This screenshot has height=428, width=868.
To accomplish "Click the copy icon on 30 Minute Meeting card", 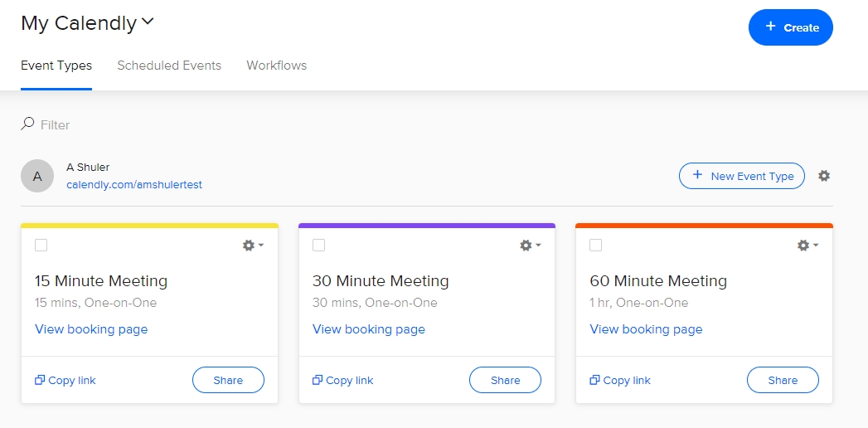I will click(x=318, y=380).
